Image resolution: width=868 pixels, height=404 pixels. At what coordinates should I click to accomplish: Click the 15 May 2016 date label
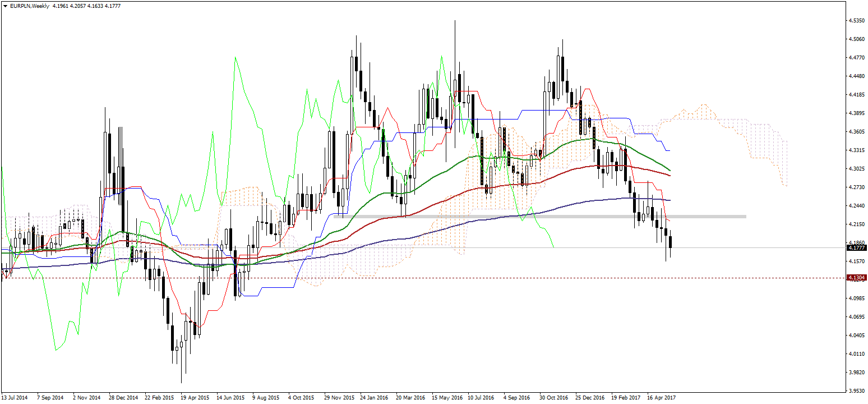coord(446,397)
